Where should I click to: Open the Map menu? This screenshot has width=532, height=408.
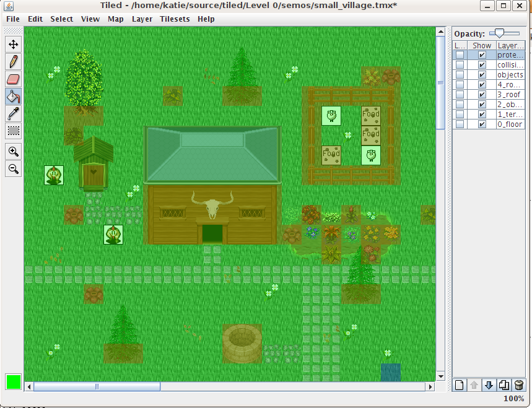coord(116,19)
